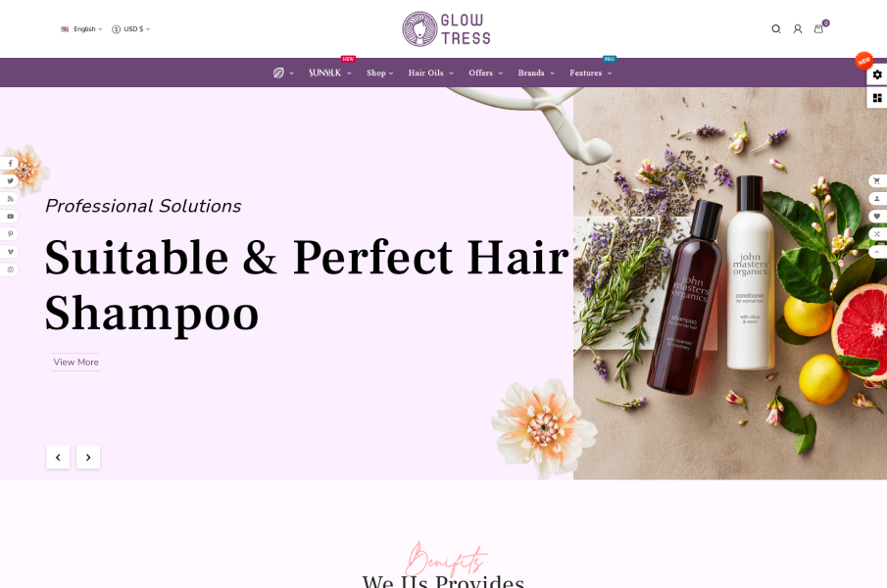This screenshot has width=887, height=588.
Task: Expand the USD $ currency dropdown
Action: tap(130, 28)
